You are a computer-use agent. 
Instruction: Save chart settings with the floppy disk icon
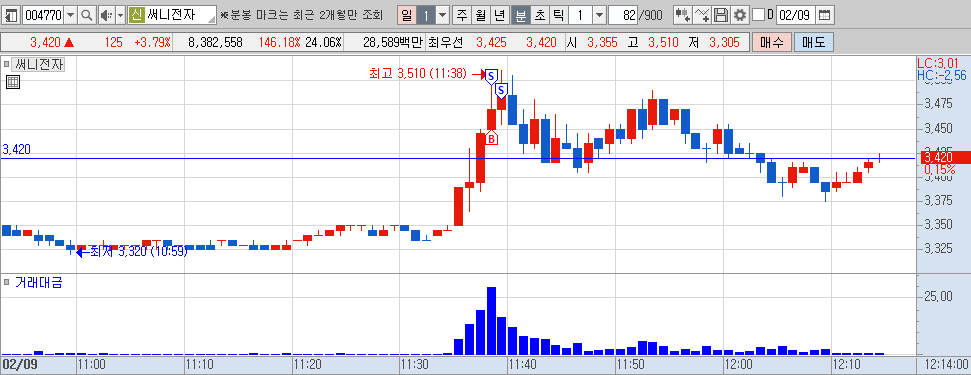[721, 15]
